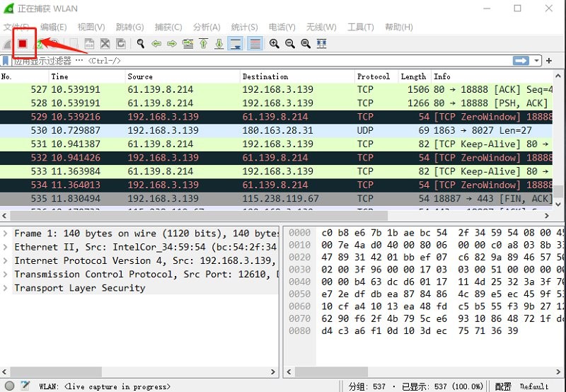This screenshot has width=566, height=392.
Task: Expand Internet Protocol Version 4 details
Action: point(7,260)
